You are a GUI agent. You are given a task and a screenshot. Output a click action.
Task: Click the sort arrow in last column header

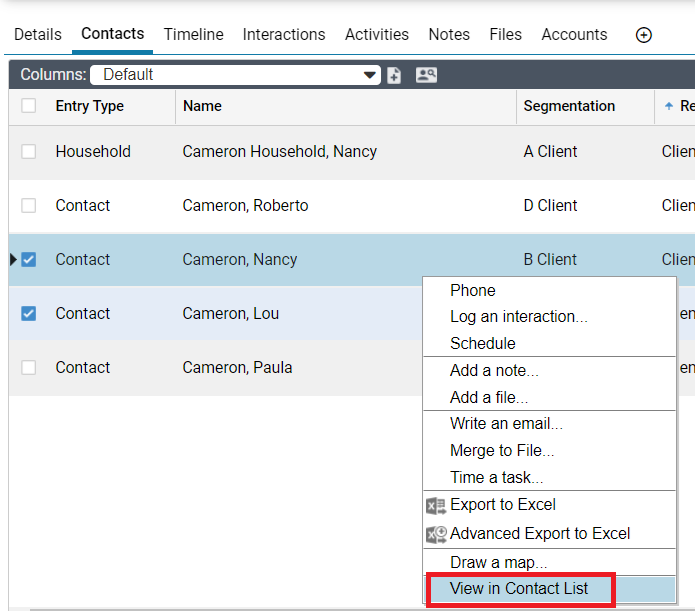(668, 106)
